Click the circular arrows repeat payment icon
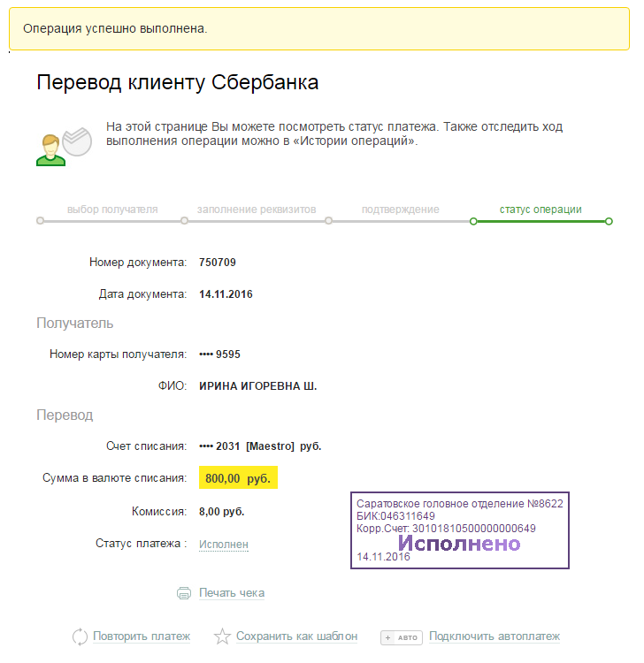 pos(80,636)
